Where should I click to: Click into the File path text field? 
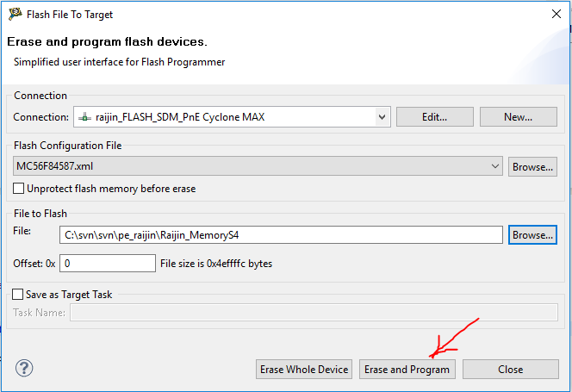coord(281,234)
